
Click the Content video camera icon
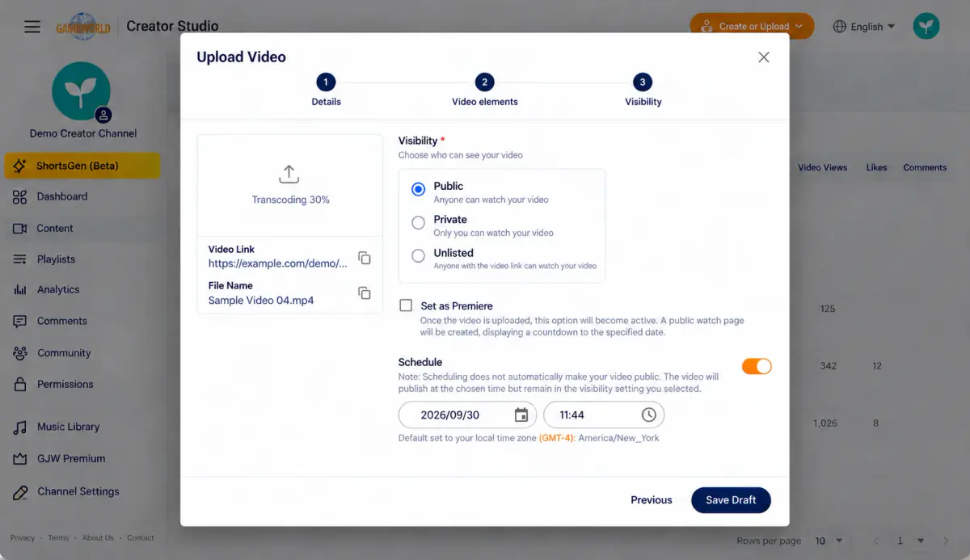20,229
